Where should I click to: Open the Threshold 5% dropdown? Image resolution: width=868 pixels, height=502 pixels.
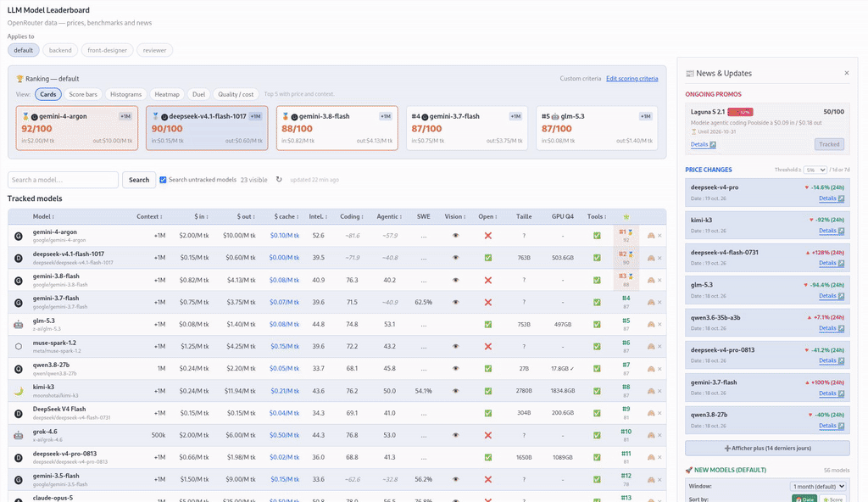(x=815, y=170)
